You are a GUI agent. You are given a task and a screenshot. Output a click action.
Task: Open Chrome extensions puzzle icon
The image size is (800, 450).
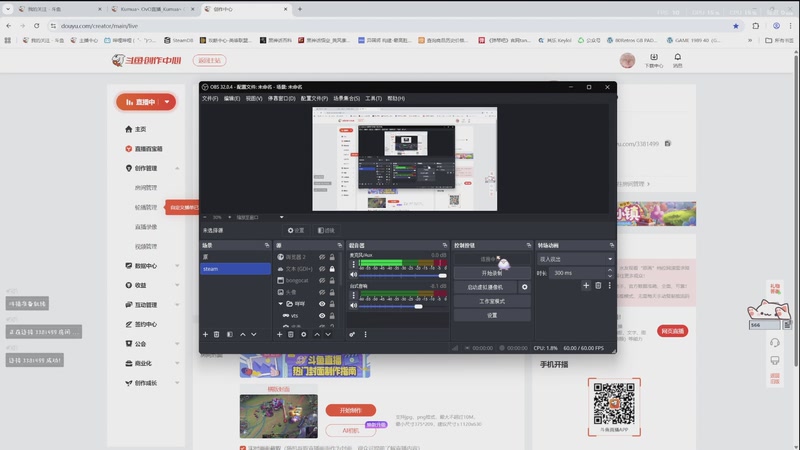click(756, 26)
